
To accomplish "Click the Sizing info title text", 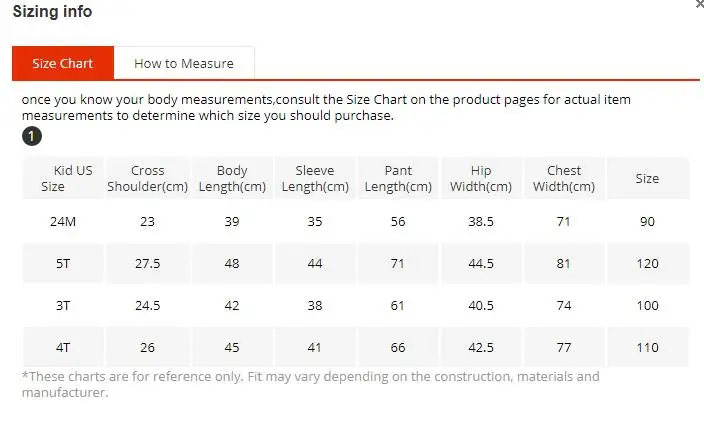I will pyautogui.click(x=53, y=11).
